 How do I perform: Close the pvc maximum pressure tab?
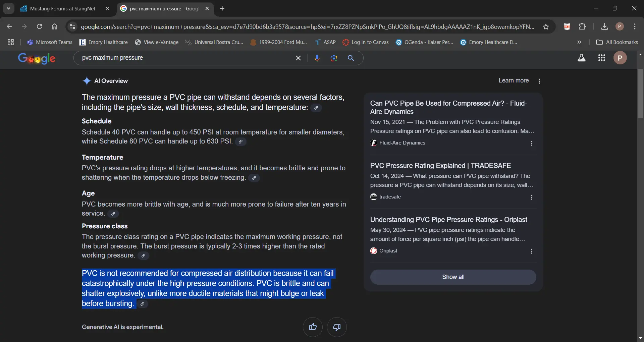click(x=207, y=8)
